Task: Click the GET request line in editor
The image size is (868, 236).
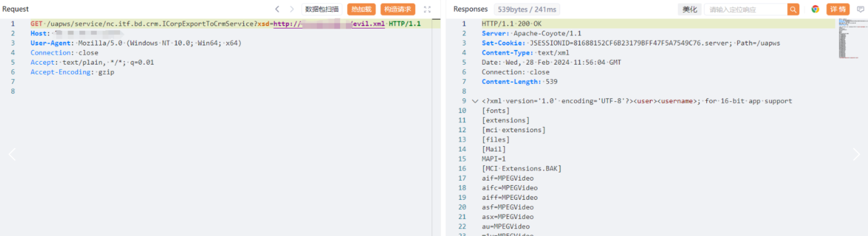Action: [226, 24]
